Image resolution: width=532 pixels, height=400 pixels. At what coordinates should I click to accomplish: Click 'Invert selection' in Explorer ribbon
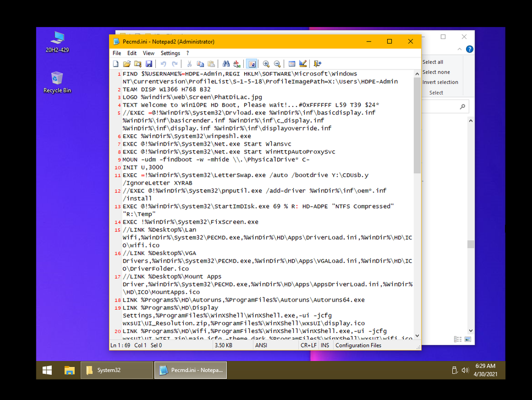(440, 82)
